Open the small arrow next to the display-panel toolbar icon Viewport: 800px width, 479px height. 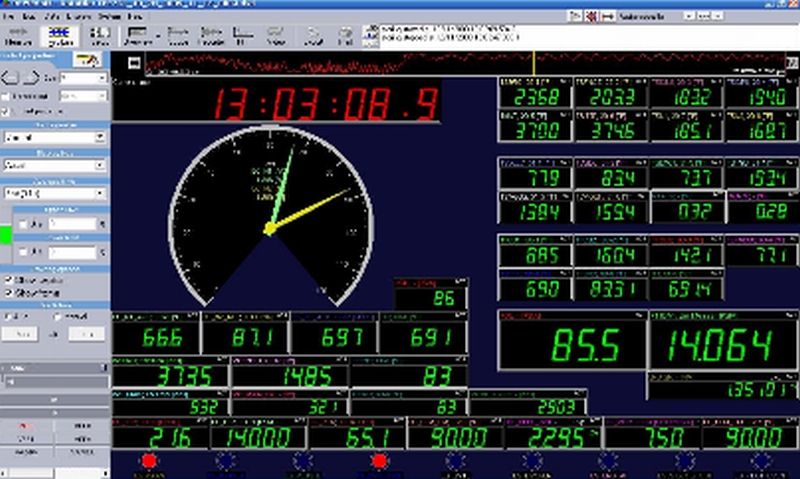tap(158, 36)
